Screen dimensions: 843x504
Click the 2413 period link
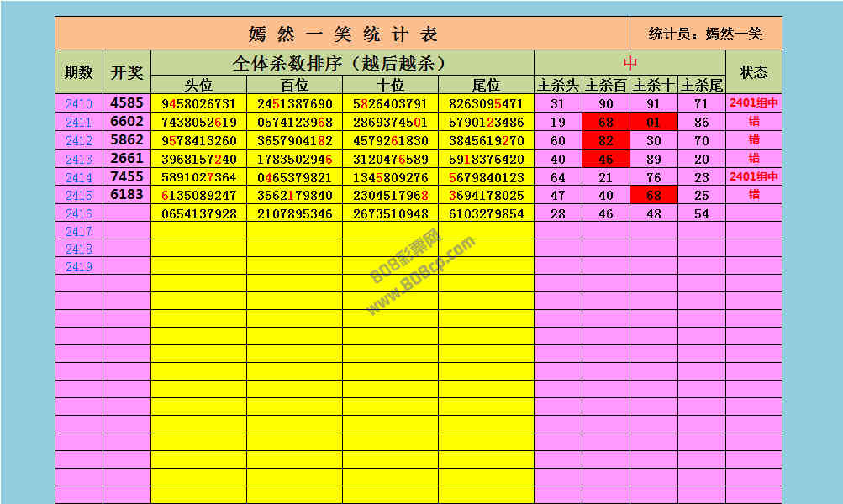pyautogui.click(x=78, y=159)
